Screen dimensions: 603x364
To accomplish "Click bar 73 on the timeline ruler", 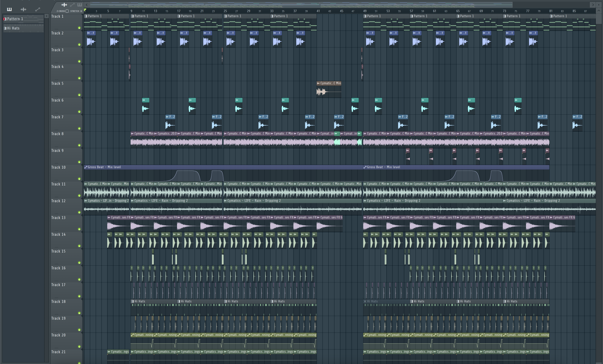I will 504,11.
